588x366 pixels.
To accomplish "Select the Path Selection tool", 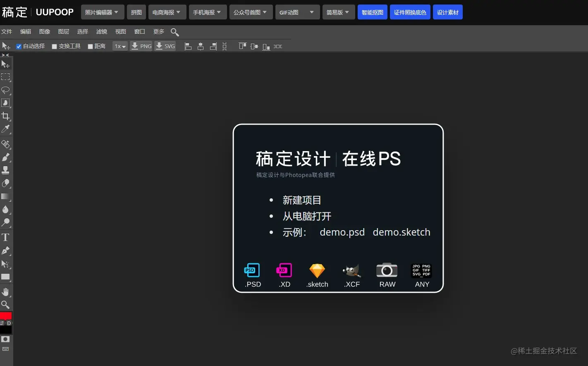I will pyautogui.click(x=5, y=264).
